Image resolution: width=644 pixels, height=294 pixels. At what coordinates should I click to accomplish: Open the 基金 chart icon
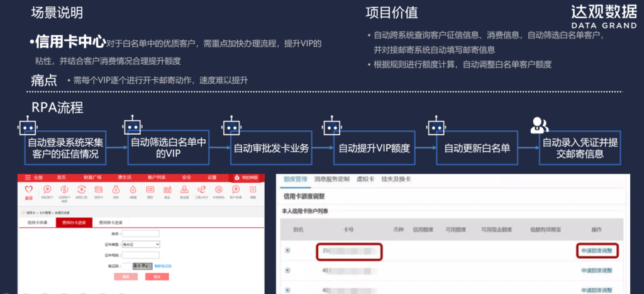click(x=167, y=190)
